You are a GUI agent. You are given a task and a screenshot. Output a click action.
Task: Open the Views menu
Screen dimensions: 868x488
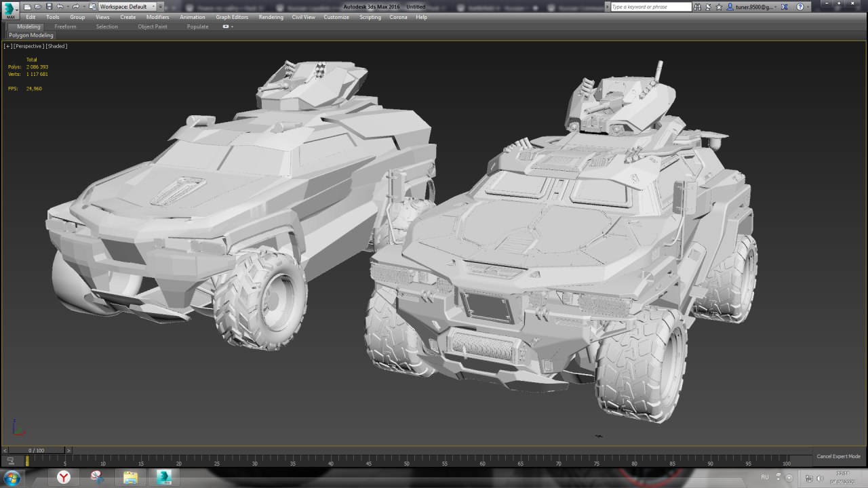102,17
